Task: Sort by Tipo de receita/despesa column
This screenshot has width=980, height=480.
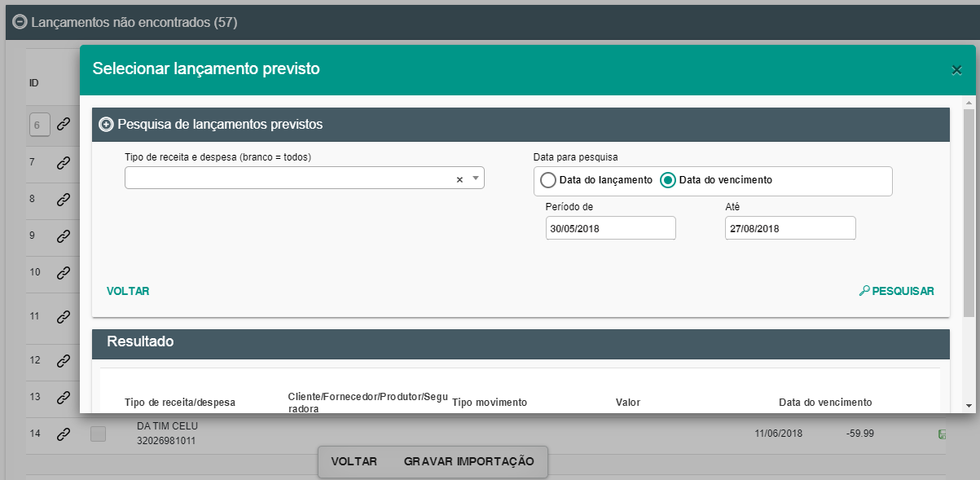Action: coord(180,403)
